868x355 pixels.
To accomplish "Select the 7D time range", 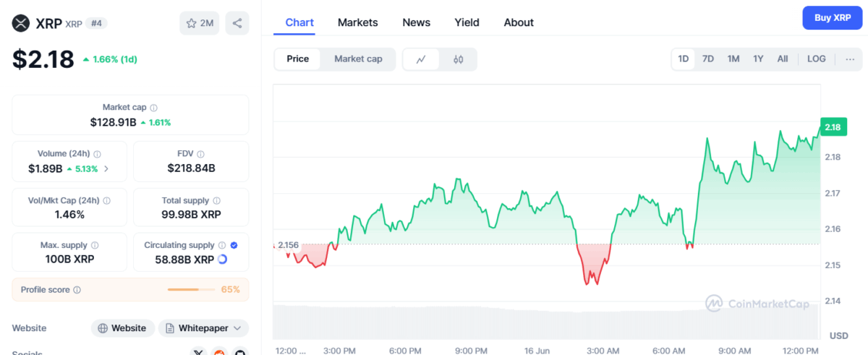I will pos(708,59).
